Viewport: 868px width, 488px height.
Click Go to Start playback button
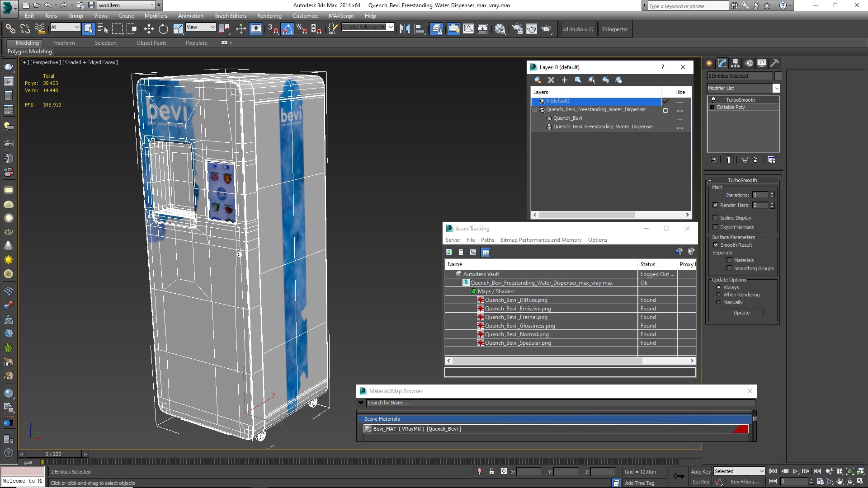click(773, 471)
